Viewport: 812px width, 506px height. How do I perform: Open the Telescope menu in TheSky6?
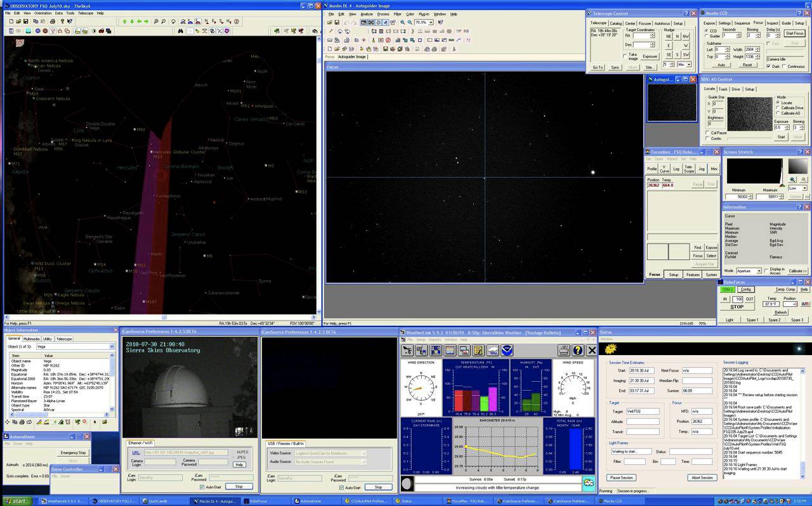pyautogui.click(x=85, y=12)
